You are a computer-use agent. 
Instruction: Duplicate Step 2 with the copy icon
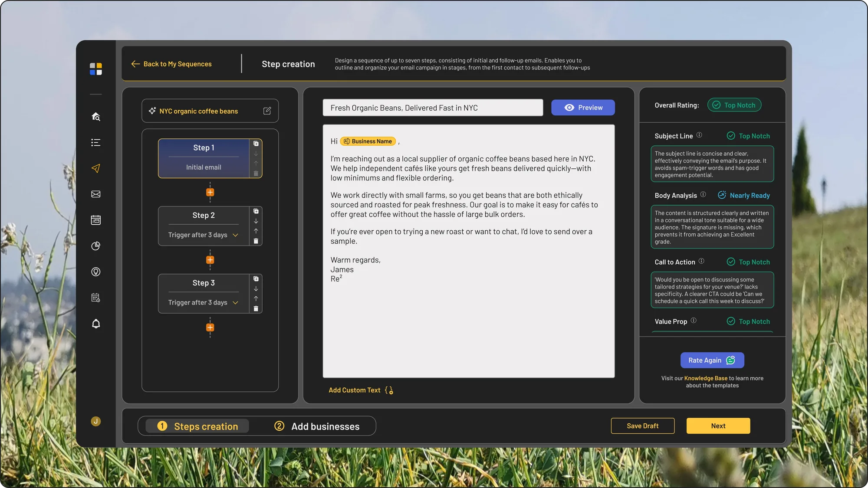click(256, 211)
